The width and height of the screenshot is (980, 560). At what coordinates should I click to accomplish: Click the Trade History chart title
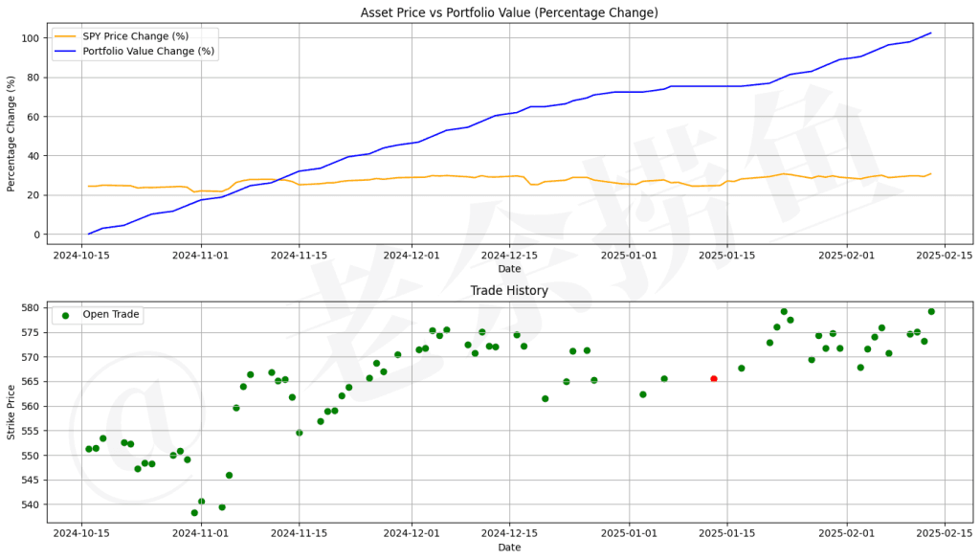click(509, 291)
